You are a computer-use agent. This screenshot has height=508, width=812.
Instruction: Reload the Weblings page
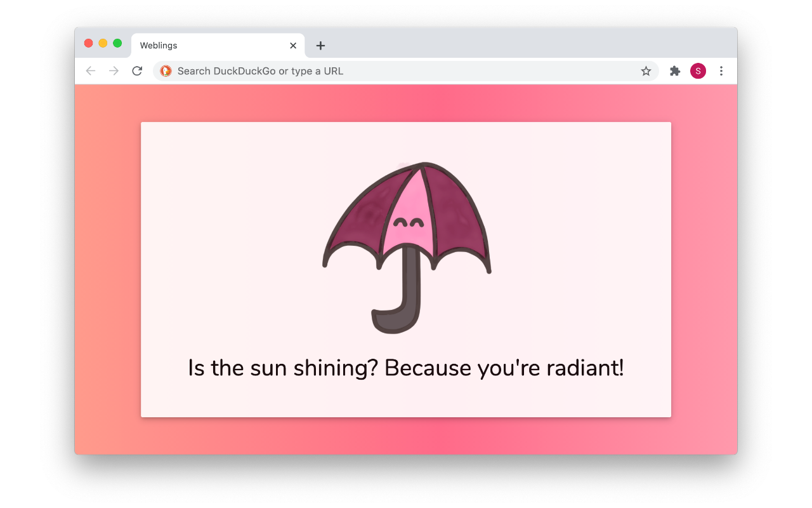point(137,71)
